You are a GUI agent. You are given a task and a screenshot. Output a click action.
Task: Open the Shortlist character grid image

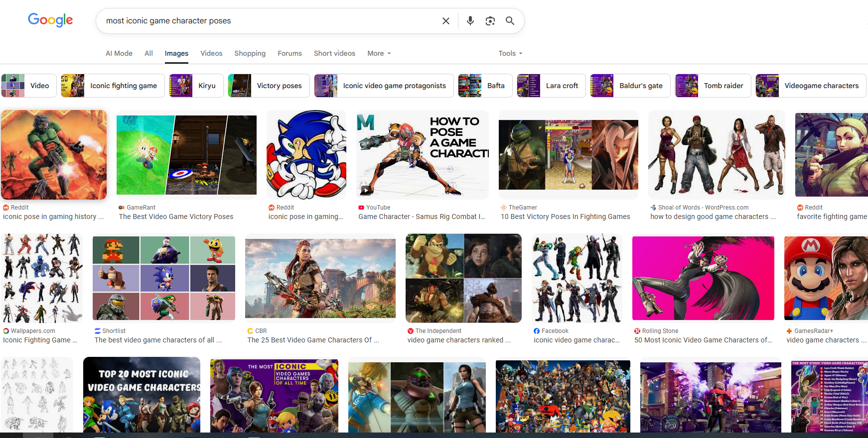164,278
